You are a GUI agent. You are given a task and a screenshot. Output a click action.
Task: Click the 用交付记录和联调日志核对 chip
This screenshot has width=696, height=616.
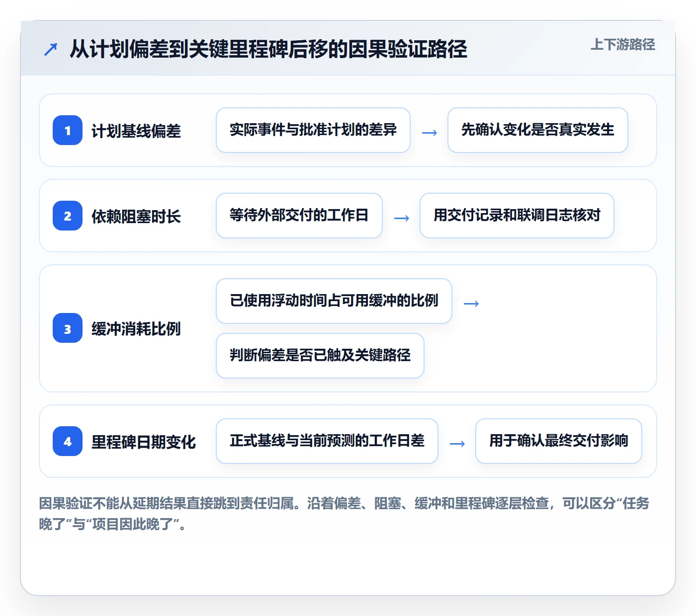(x=517, y=216)
